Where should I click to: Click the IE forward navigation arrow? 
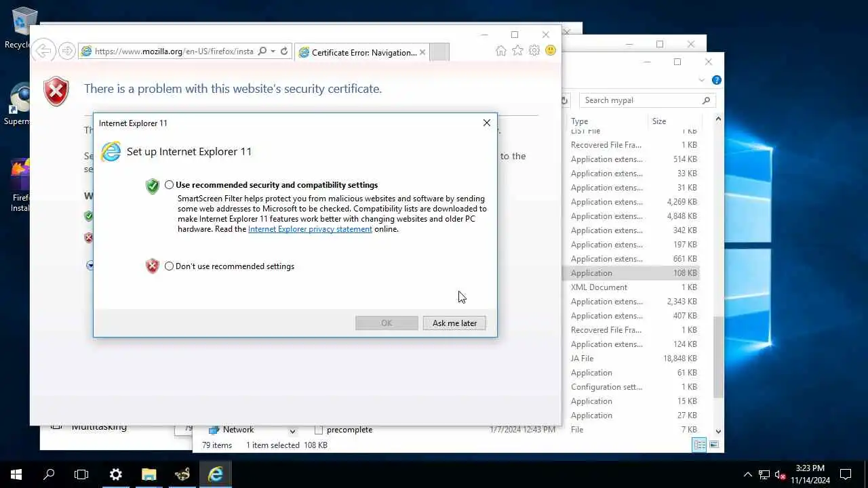click(66, 51)
